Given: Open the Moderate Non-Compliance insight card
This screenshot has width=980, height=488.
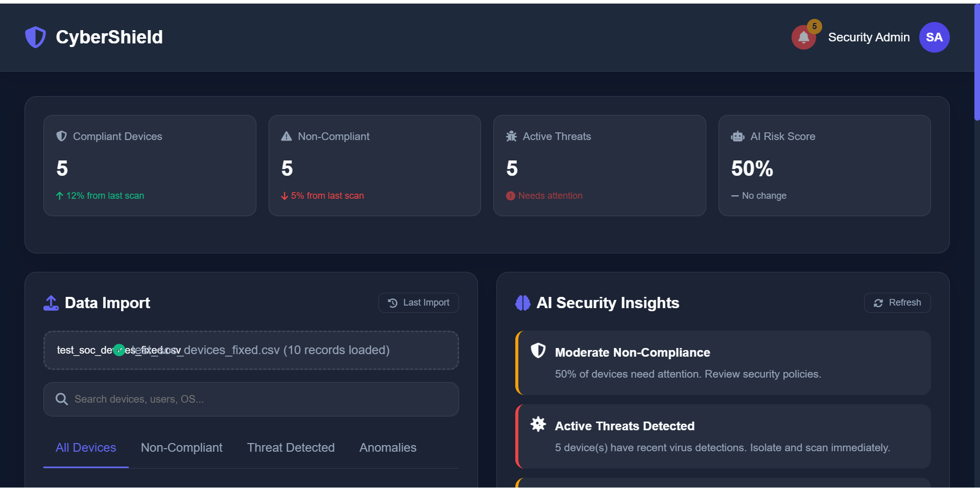Looking at the screenshot, I should click(x=723, y=363).
